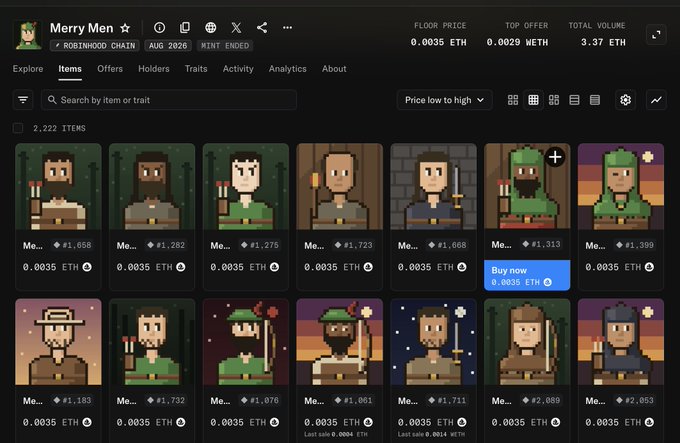Click the share icon
Screen dimensions: 680x443
point(262,28)
